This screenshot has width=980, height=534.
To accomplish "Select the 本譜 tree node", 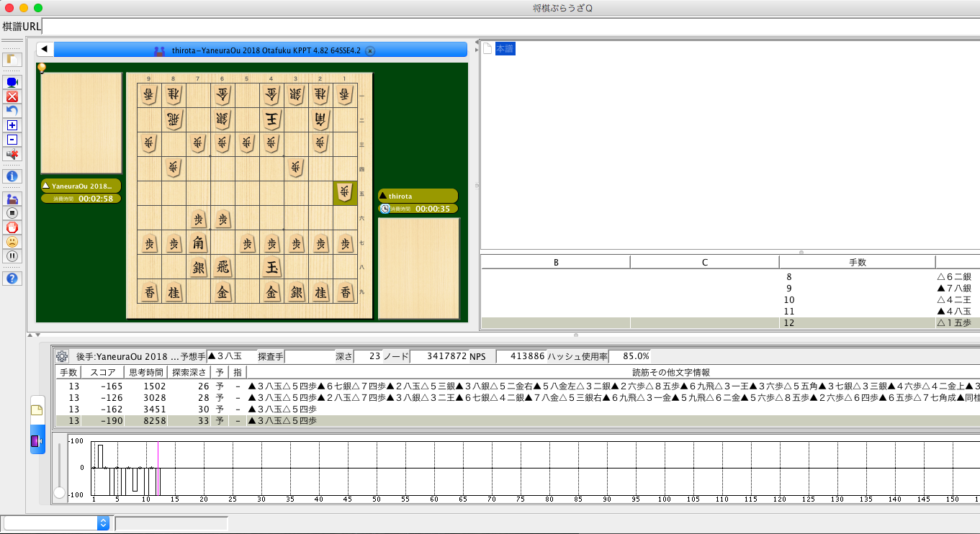I will 505,49.
